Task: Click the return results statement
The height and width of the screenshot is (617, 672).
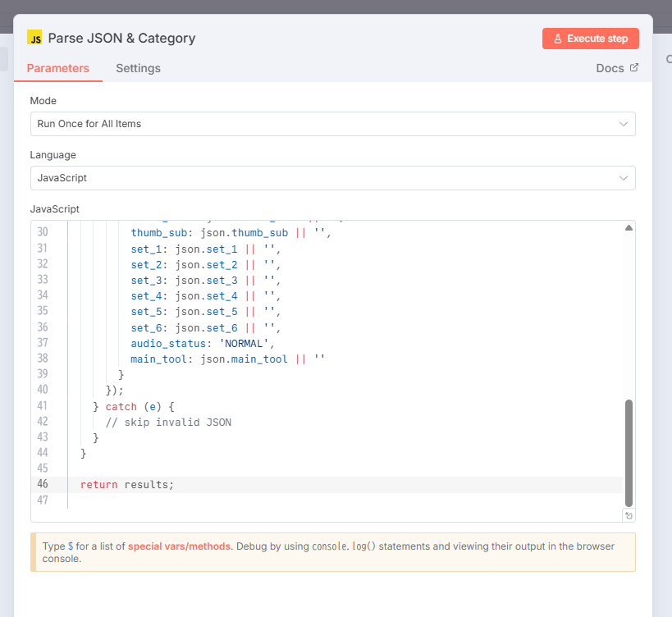Action: (127, 484)
